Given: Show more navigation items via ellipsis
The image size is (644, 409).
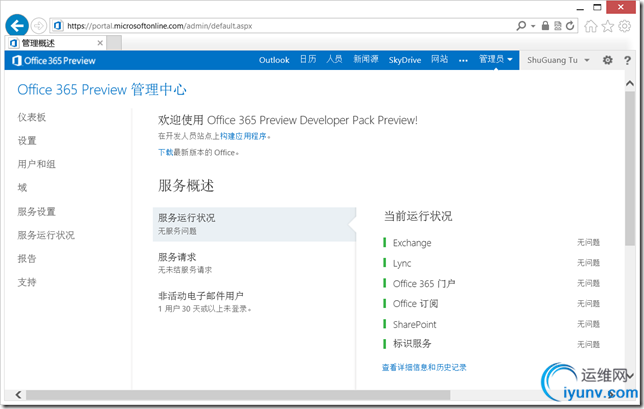Looking at the screenshot, I should 463,60.
